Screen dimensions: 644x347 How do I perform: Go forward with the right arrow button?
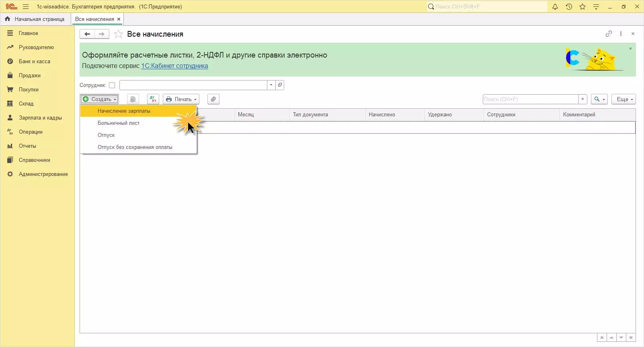pyautogui.click(x=102, y=34)
